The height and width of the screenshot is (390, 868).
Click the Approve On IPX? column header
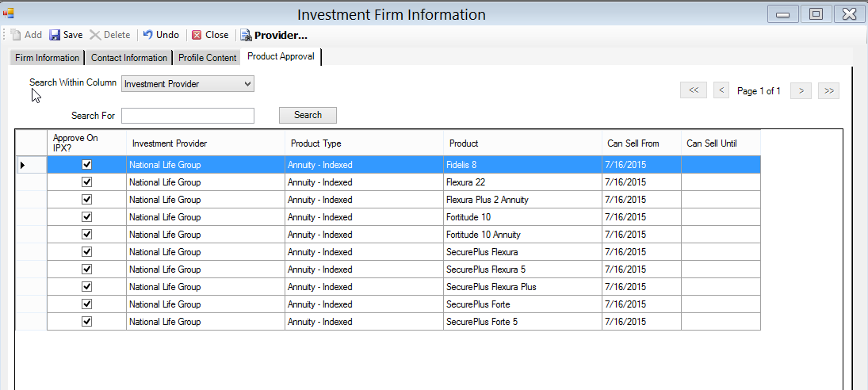(x=86, y=143)
